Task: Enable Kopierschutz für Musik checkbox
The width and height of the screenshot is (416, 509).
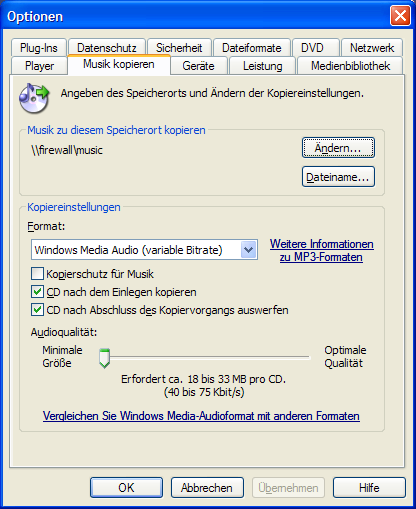Action: 37,274
